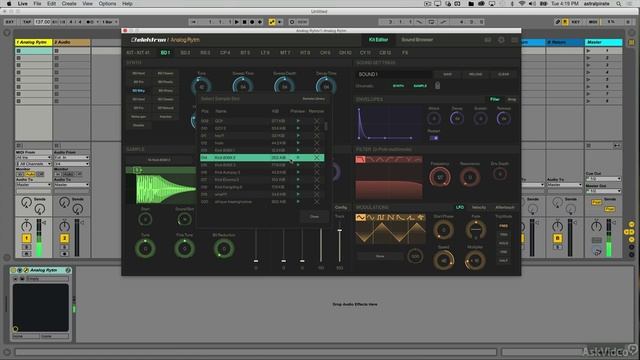The height and width of the screenshot is (360, 640).
Task: Open the Live application menu
Action: click(x=23, y=4)
